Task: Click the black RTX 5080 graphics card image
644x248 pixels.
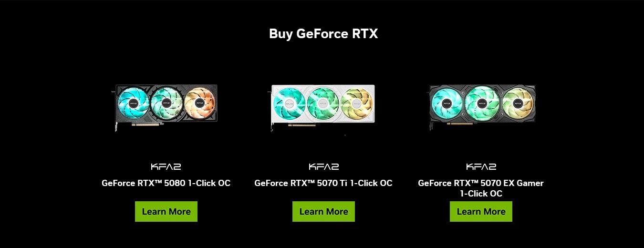Action: click(166, 107)
